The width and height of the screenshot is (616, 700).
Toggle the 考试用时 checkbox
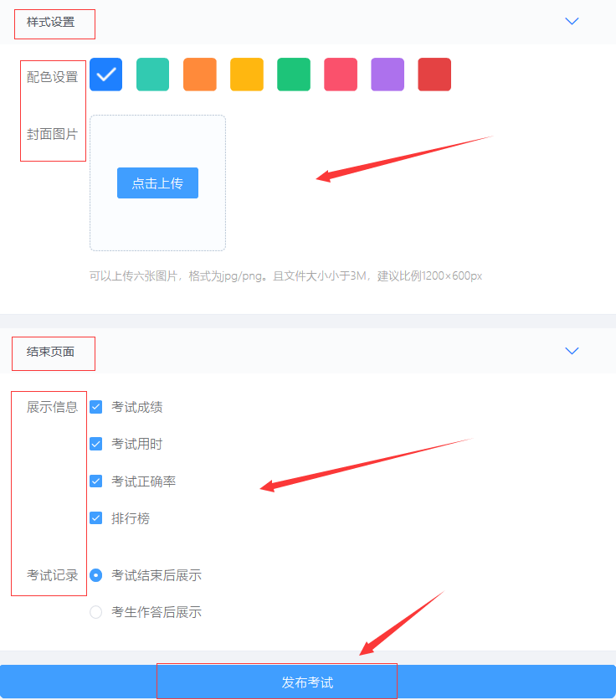[x=96, y=444]
